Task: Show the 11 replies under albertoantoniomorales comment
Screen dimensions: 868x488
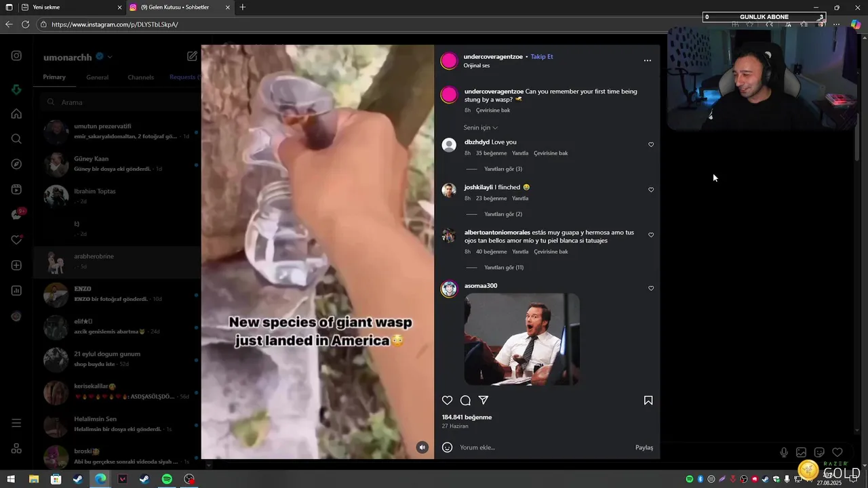Action: (504, 267)
